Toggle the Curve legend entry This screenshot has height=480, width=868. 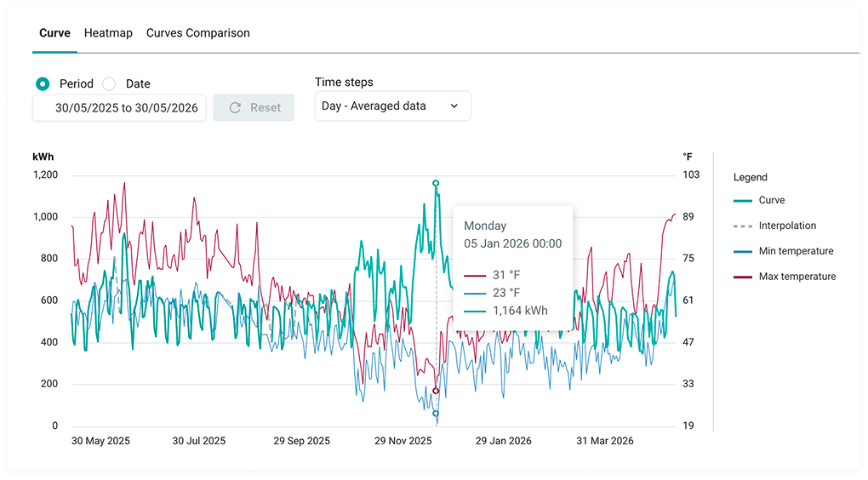759,200
